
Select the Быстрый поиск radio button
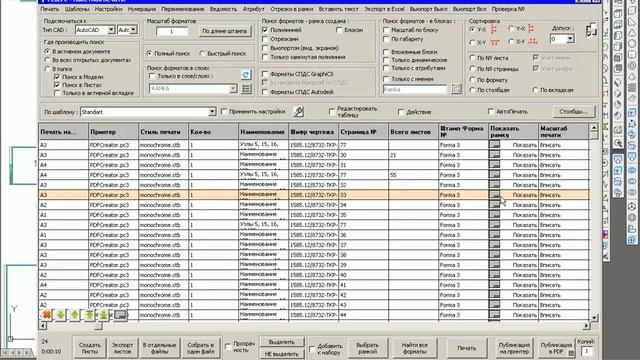pyautogui.click(x=202, y=53)
